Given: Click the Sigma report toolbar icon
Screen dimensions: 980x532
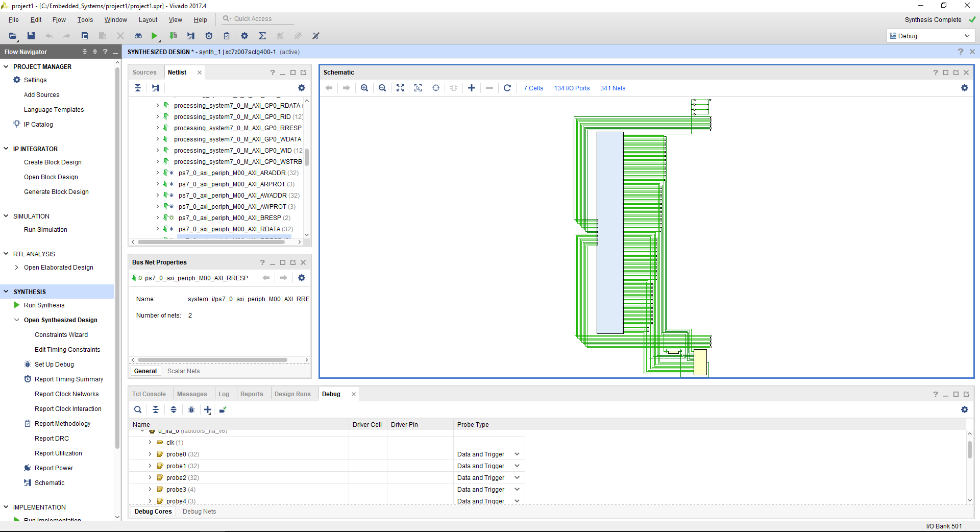Looking at the screenshot, I should [x=262, y=36].
